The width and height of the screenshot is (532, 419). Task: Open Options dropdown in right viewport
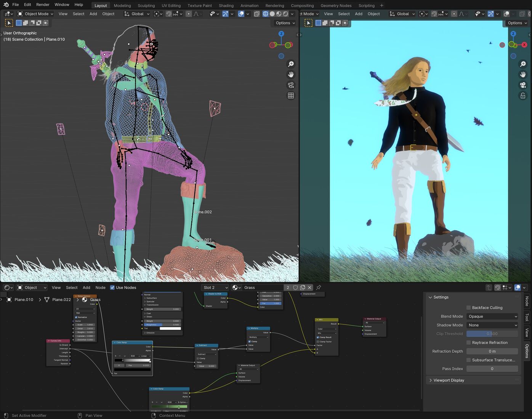[x=517, y=23]
